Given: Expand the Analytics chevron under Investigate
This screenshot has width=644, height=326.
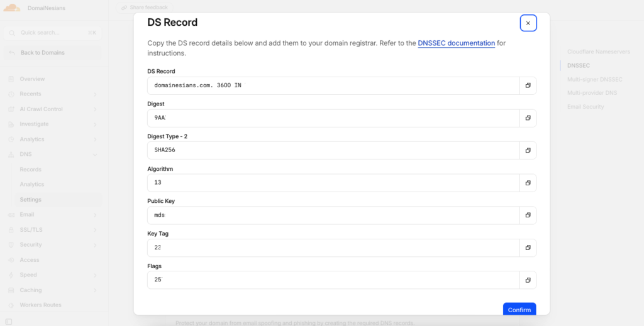Looking at the screenshot, I should click(x=96, y=139).
